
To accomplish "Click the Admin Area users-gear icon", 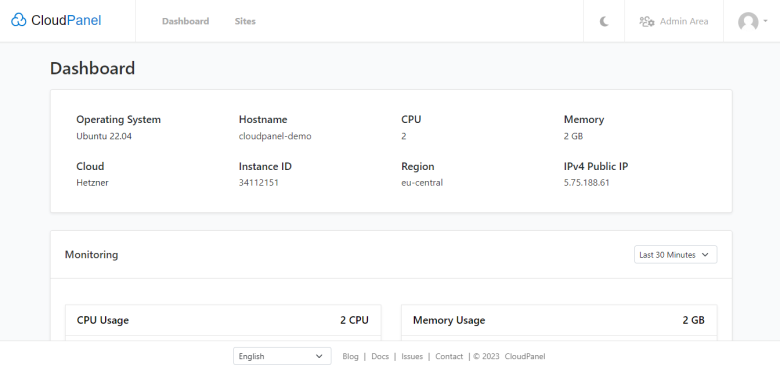I will [x=647, y=21].
